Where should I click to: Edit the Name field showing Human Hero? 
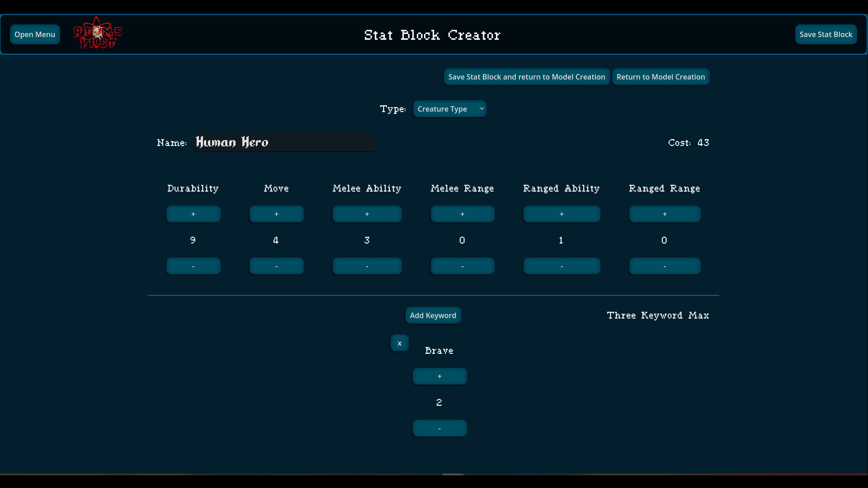(x=284, y=142)
